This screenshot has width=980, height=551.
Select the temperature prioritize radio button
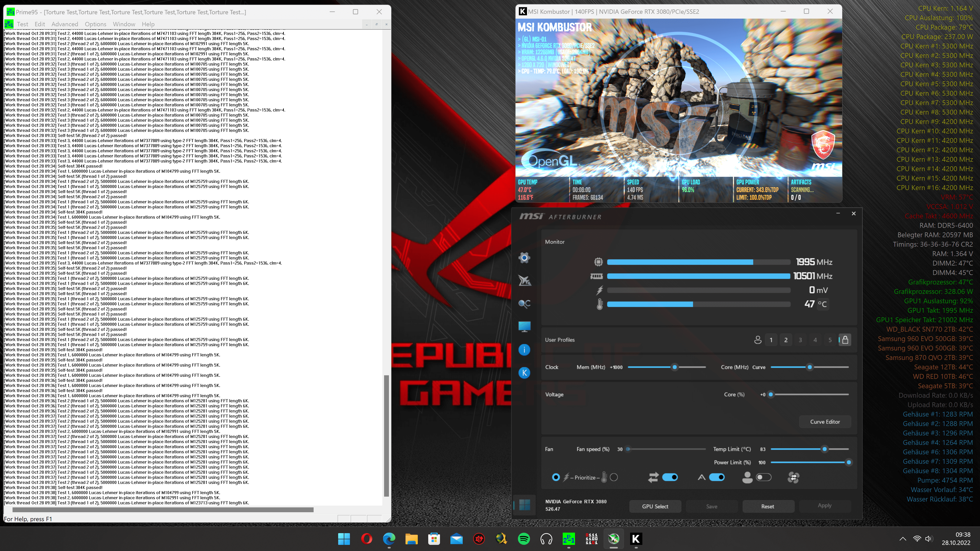[614, 477]
